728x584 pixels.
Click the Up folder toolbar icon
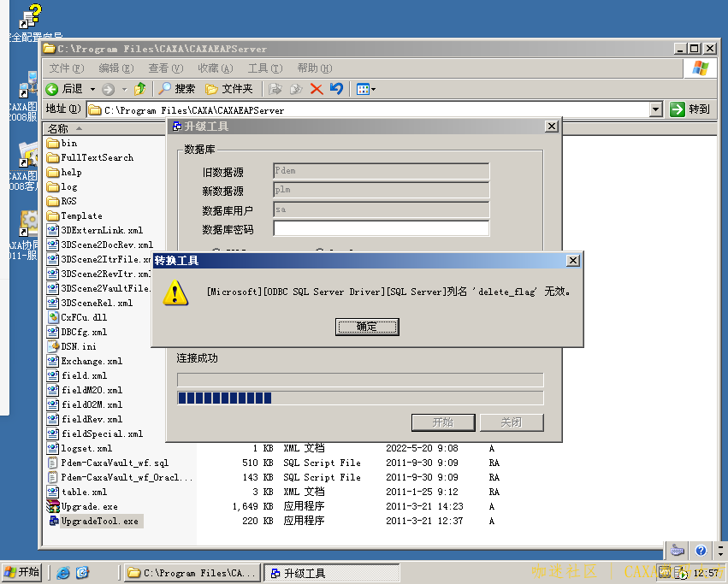tap(140, 89)
